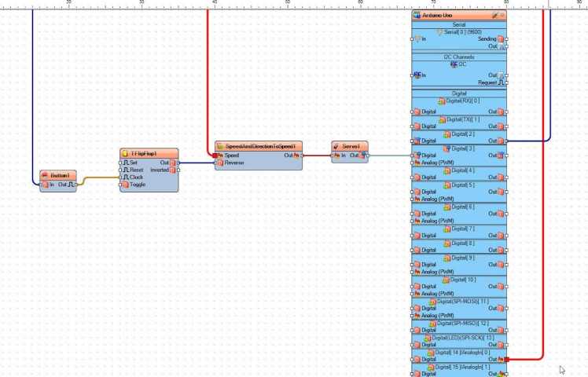Select Servo1 Out pin

(368, 156)
